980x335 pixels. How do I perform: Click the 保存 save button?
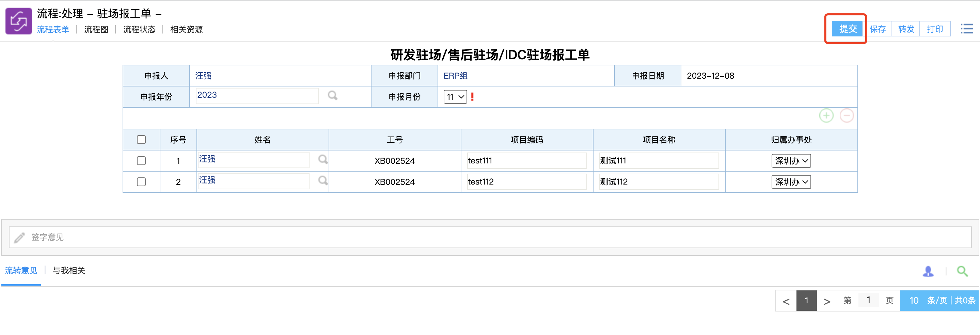click(x=877, y=29)
